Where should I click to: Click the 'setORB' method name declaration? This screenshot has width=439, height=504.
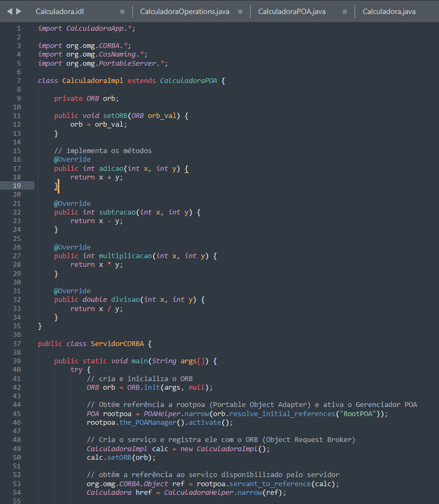tap(115, 115)
